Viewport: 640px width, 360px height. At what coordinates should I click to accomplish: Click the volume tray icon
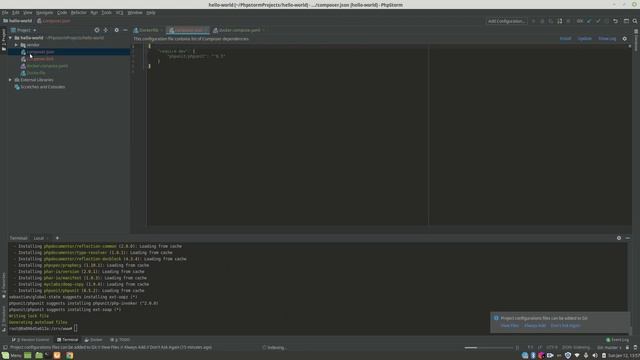click(595, 356)
